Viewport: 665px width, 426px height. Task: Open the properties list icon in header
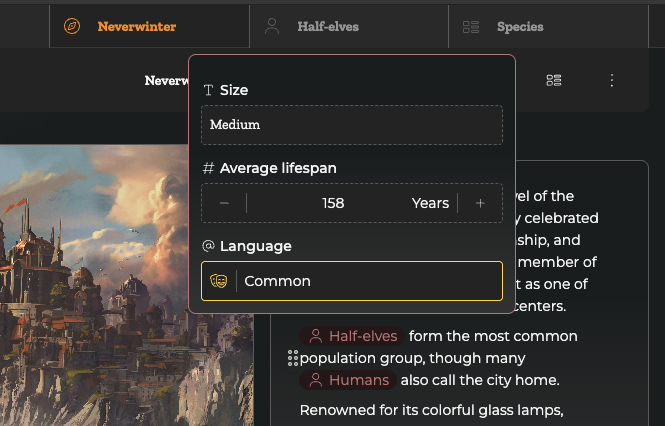pyautogui.click(x=554, y=80)
